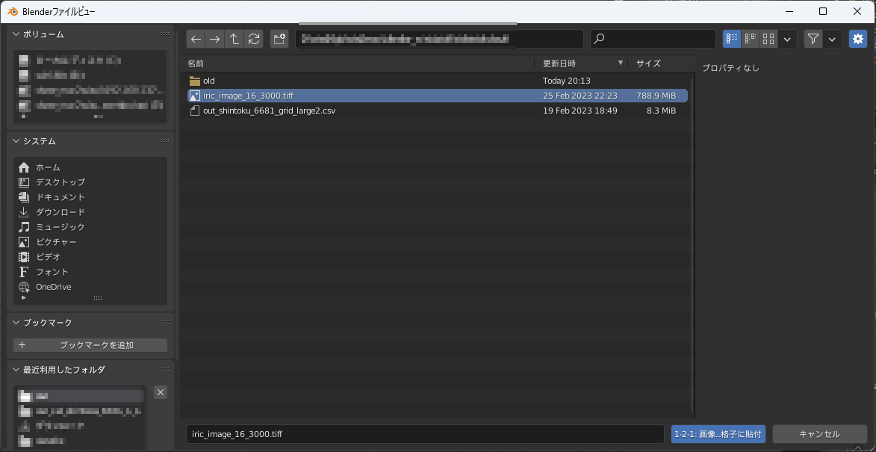This screenshot has height=452, width=876.
Task: Click ブックマークを追加 button
Action: (90, 345)
